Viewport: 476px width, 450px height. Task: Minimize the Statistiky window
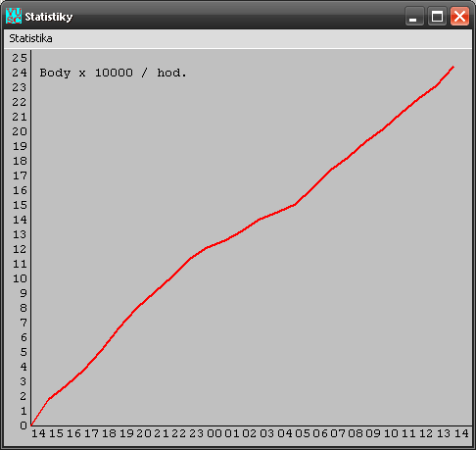(414, 17)
